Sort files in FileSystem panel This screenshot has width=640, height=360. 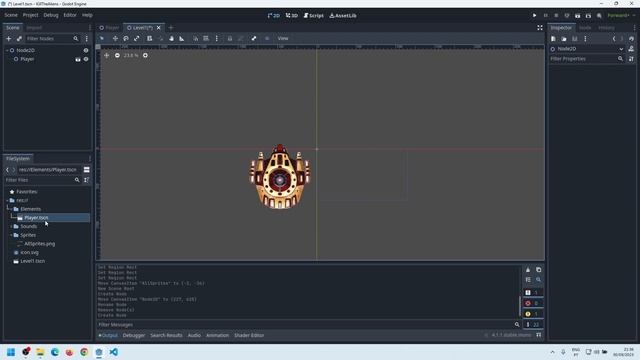coord(87,180)
